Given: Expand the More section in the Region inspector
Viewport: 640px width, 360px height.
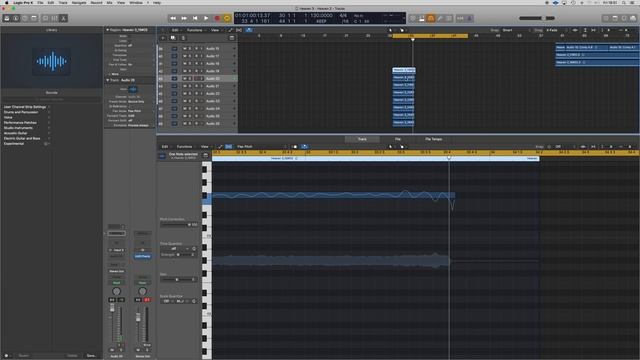Looking at the screenshot, I should (x=114, y=74).
